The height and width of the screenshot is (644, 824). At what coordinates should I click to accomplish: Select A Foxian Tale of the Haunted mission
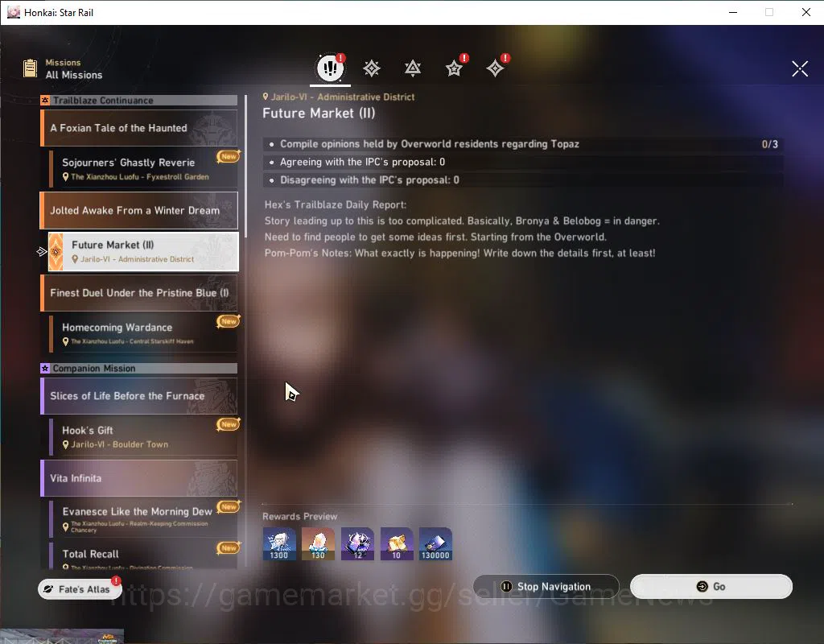139,128
